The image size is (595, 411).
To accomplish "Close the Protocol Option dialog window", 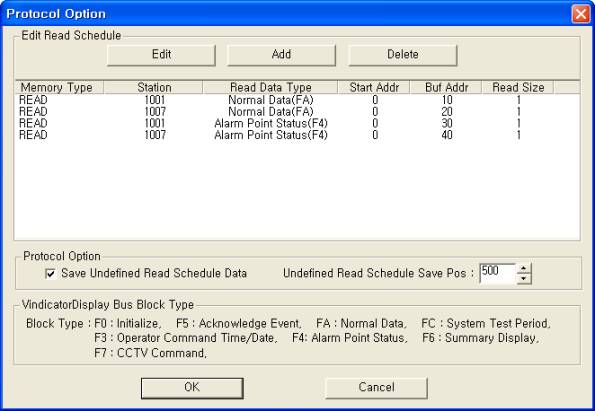I will pos(581,14).
